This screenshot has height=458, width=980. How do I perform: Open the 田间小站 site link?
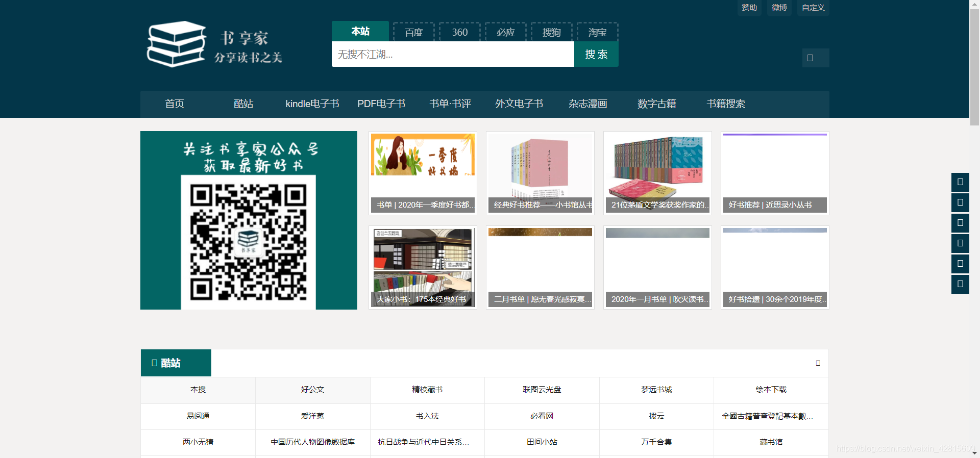pos(542,442)
